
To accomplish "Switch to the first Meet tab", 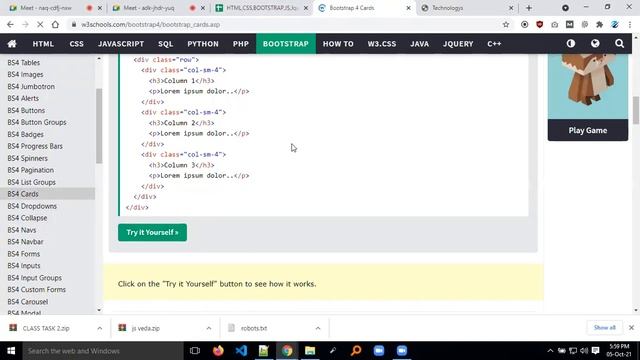I will pos(55,8).
